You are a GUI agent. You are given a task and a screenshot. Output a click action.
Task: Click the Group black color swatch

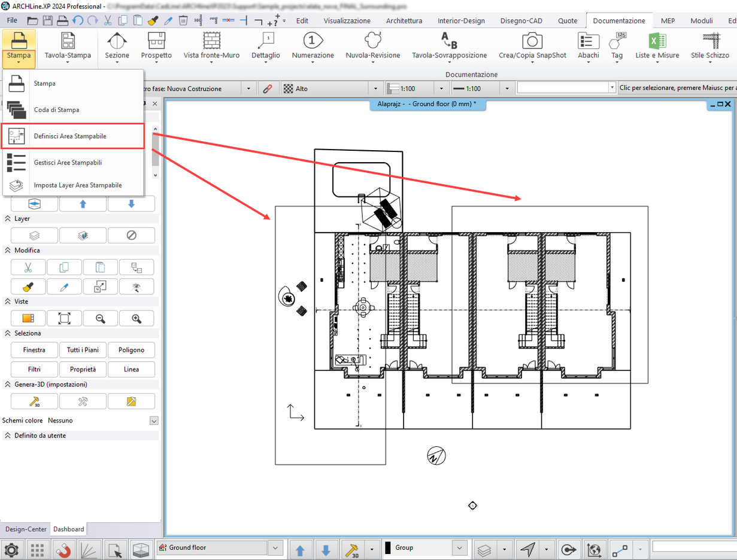point(388,547)
